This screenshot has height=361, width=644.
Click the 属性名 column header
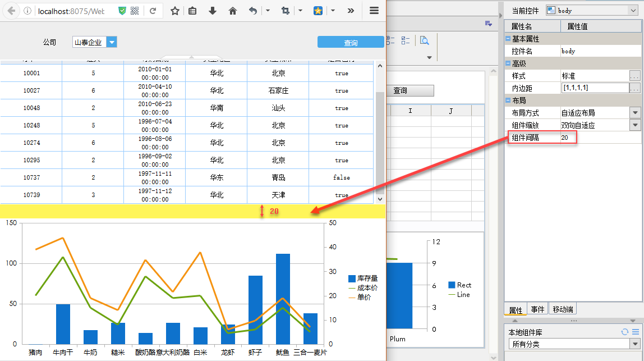[x=532, y=26]
